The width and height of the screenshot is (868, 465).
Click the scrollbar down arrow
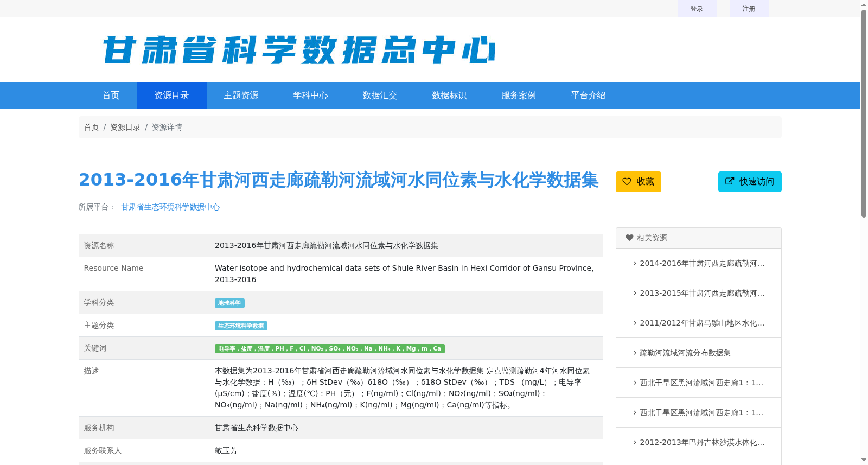tap(864, 460)
